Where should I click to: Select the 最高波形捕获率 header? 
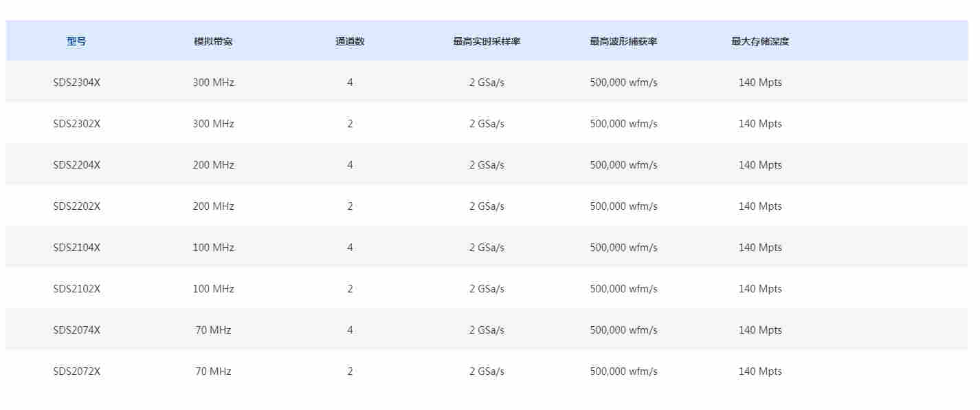coord(623,41)
